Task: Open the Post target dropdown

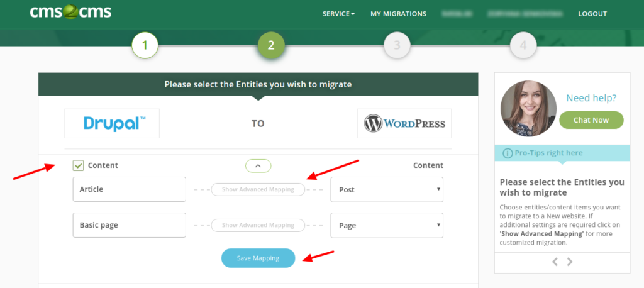Action: (x=387, y=189)
